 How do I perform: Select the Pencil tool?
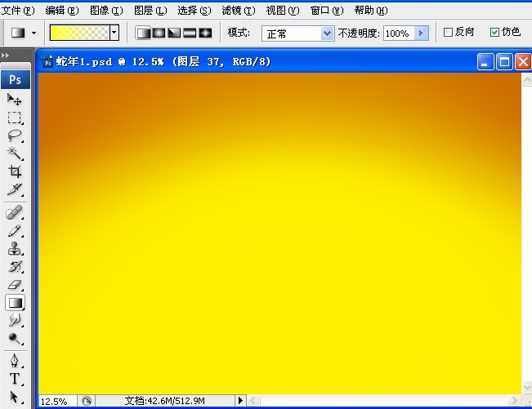click(14, 231)
